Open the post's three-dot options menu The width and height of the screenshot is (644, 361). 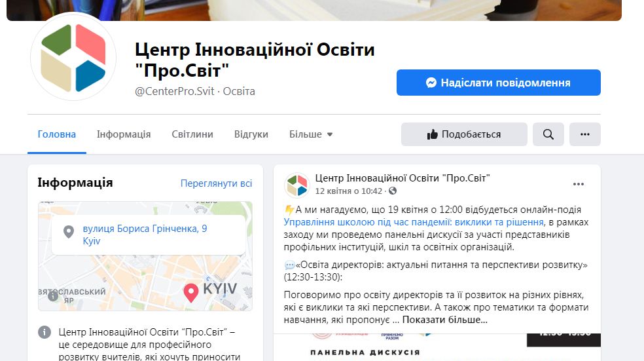click(x=579, y=184)
